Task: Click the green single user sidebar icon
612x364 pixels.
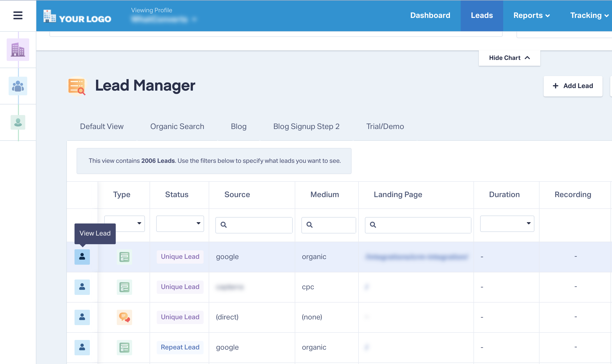Action: click(18, 122)
